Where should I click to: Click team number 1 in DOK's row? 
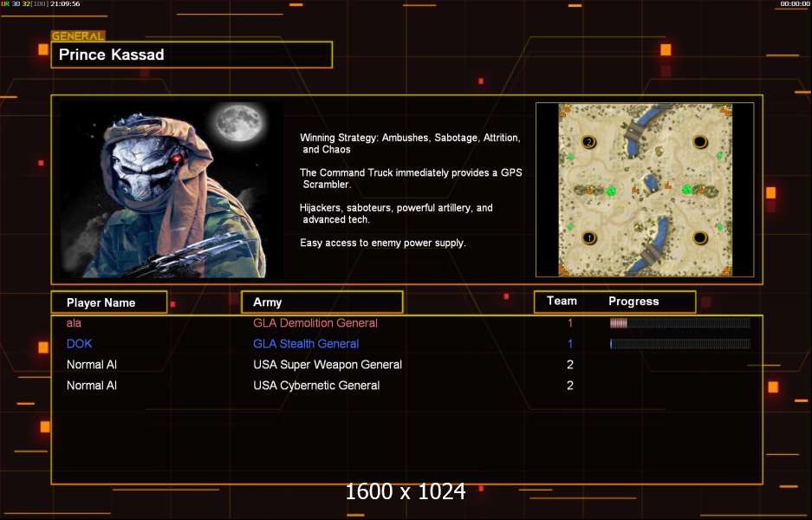[x=570, y=344]
